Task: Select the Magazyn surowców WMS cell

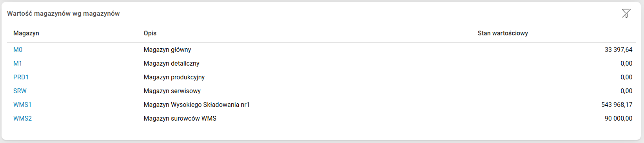Action: pos(180,118)
